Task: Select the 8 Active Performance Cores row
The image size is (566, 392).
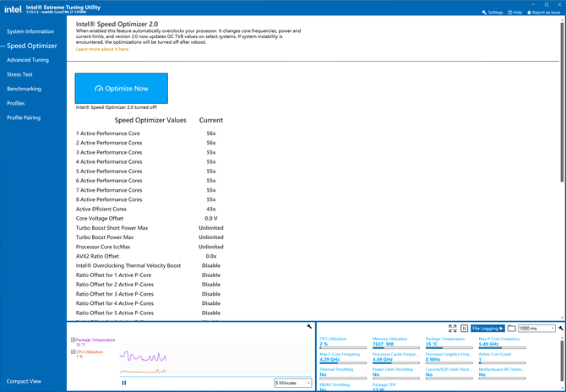Action: (x=150, y=199)
